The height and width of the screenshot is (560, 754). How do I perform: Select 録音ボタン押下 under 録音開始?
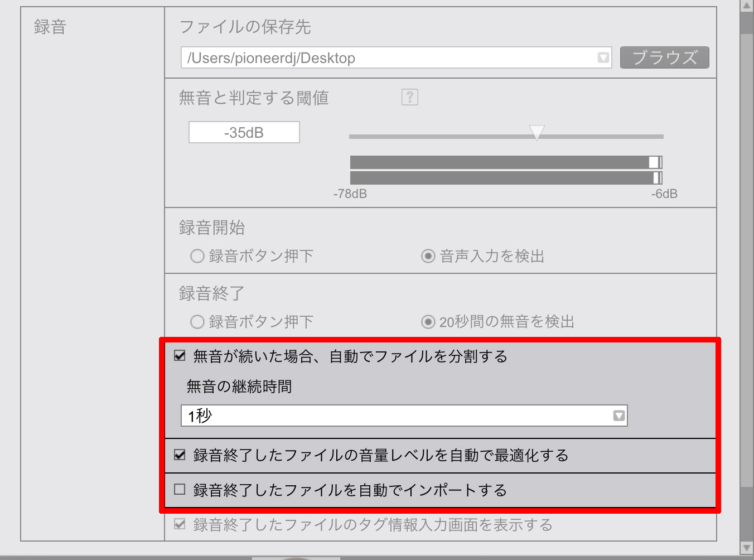(197, 256)
